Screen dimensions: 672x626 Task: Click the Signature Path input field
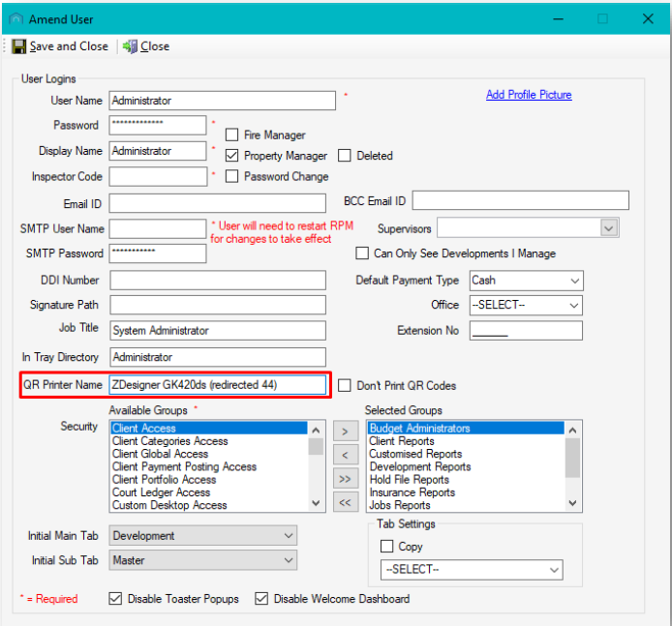point(218,306)
